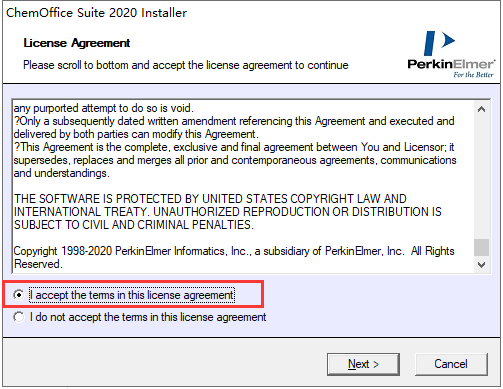Screen dimensions: 503x389
Task: Click the PerkinElmer brand name text
Action: coord(451,64)
